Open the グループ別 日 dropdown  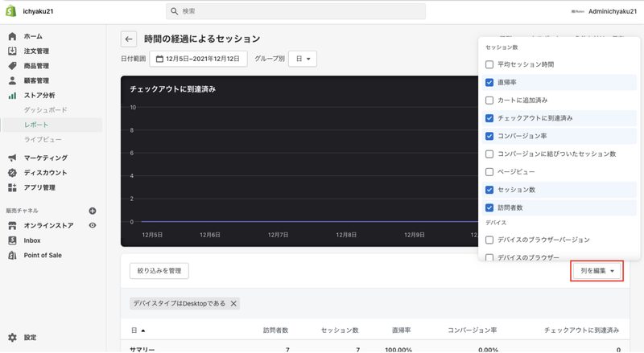303,59
